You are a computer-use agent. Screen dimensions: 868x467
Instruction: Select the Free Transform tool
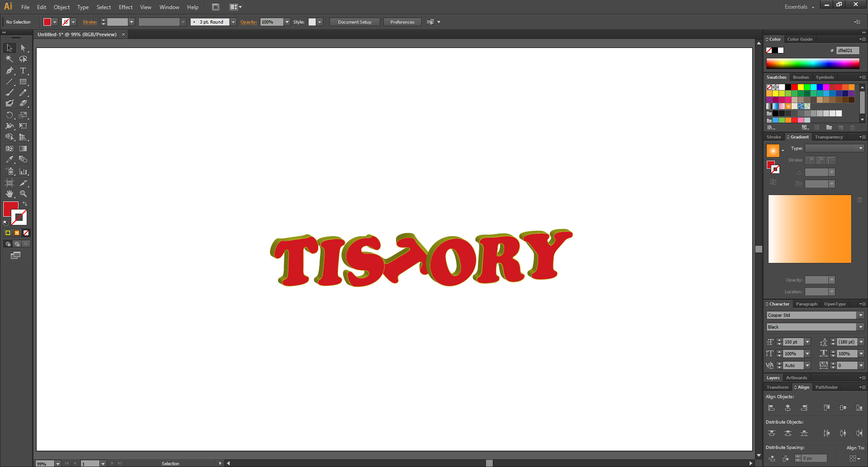tap(23, 126)
